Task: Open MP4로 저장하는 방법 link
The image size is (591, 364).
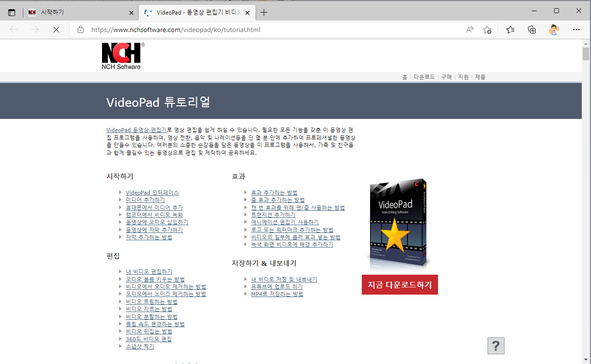Action: 277,294
